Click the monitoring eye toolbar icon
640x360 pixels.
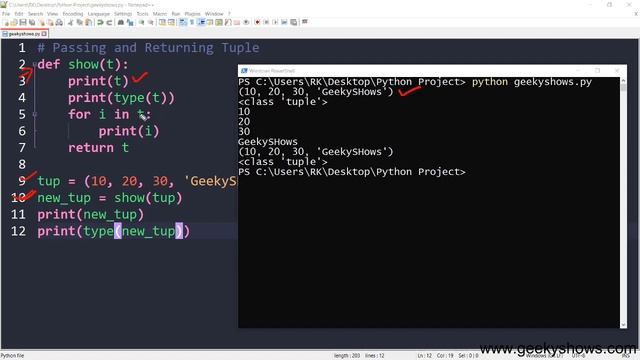click(246, 22)
